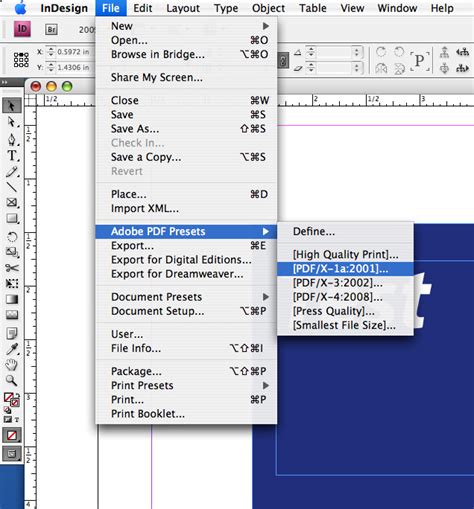
Task: Click the fill color swatch in Tools panel
Action: tap(8, 397)
